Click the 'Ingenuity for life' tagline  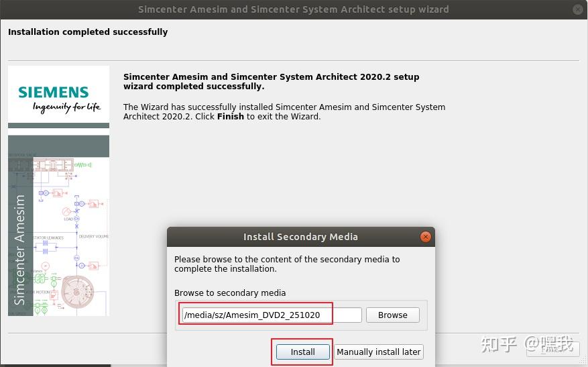click(x=67, y=107)
